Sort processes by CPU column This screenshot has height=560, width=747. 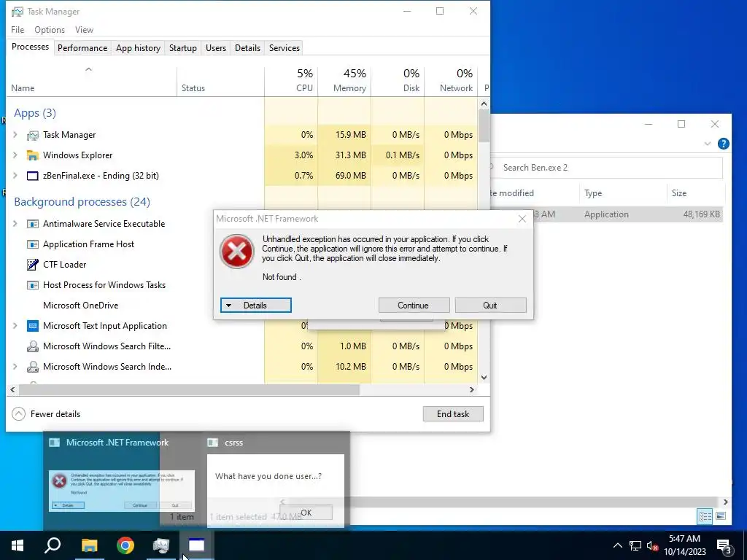point(291,80)
